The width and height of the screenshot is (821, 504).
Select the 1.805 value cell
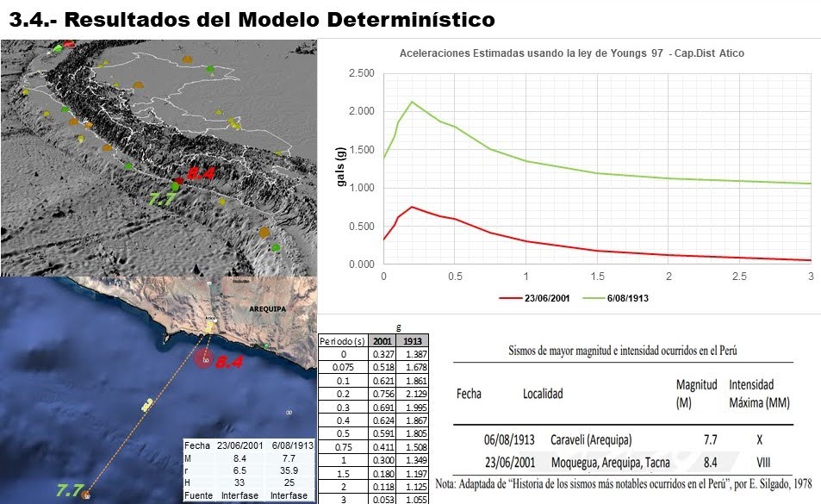pyautogui.click(x=413, y=434)
